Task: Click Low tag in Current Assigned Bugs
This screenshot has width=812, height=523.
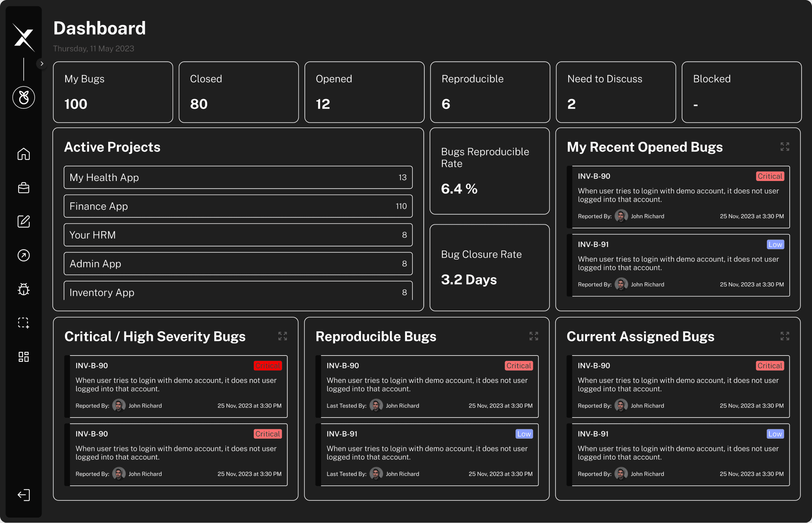Action: coord(775,434)
